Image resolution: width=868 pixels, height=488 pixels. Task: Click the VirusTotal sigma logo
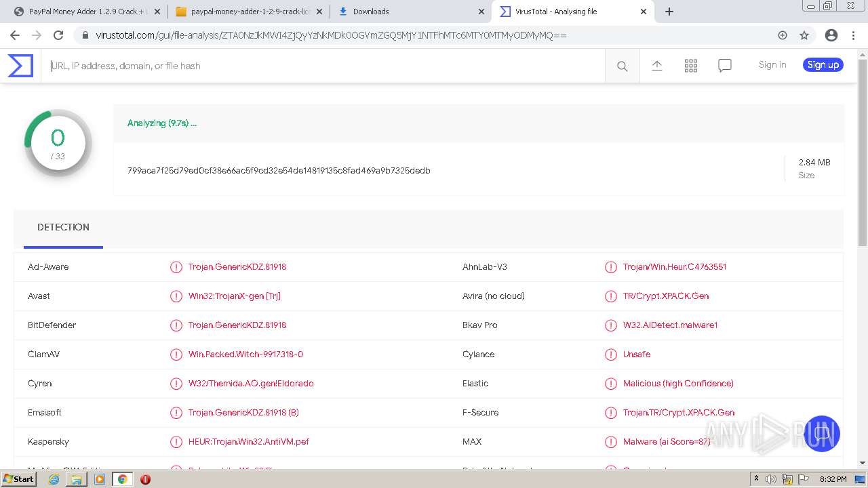click(x=20, y=66)
